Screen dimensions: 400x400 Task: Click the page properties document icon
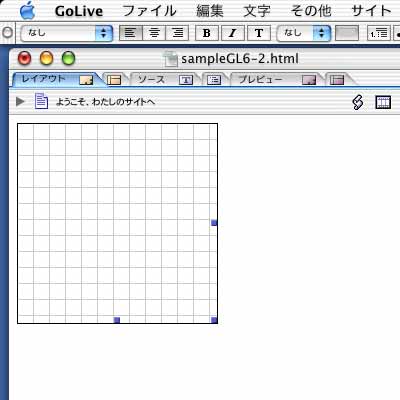click(x=41, y=101)
